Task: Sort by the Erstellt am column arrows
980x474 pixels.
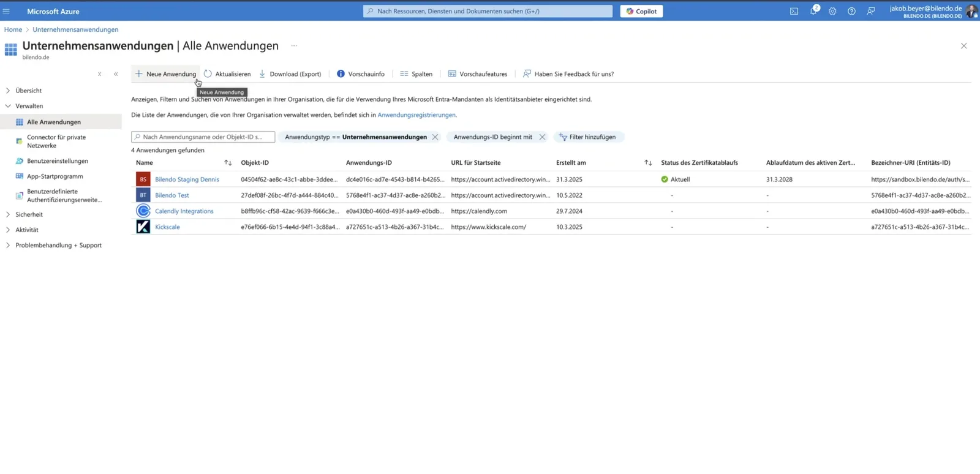Action: [648, 163]
